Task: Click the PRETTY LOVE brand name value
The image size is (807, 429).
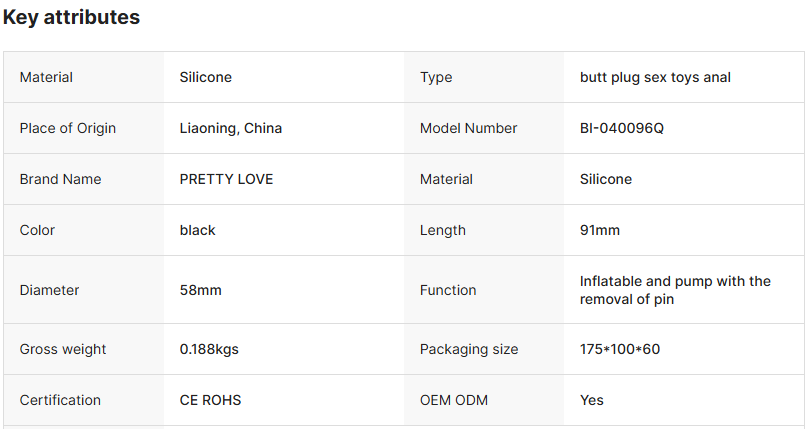Action: coord(226,179)
